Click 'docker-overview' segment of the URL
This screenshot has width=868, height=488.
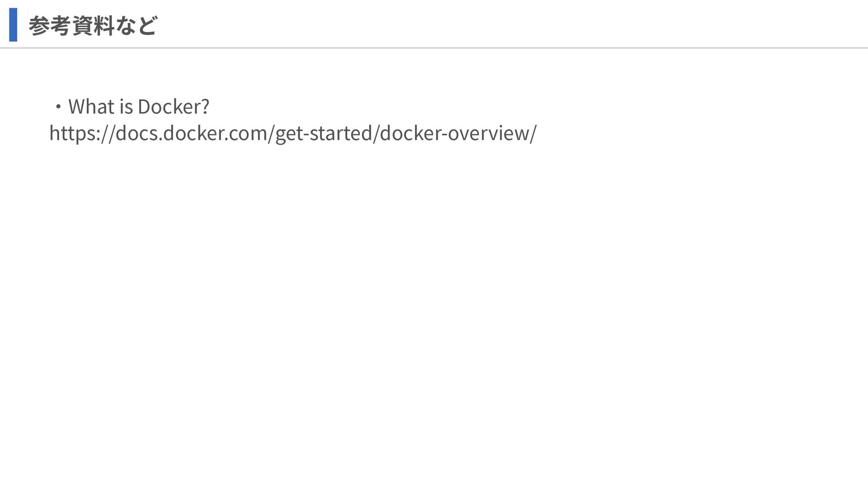(454, 133)
